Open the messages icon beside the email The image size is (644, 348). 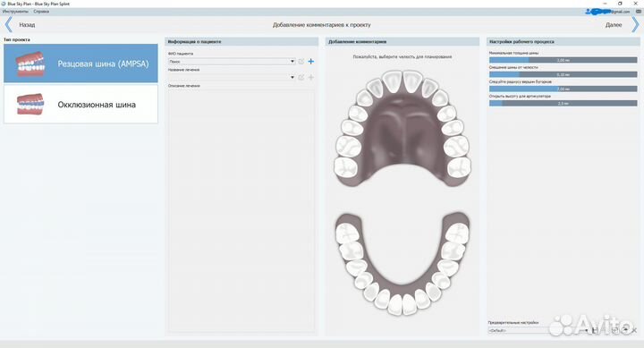pyautogui.click(x=639, y=12)
